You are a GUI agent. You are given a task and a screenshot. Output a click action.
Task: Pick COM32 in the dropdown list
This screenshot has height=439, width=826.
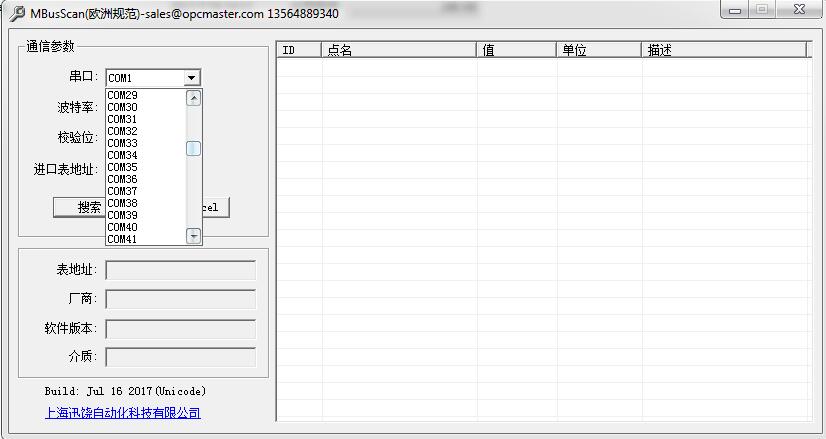tap(123, 131)
